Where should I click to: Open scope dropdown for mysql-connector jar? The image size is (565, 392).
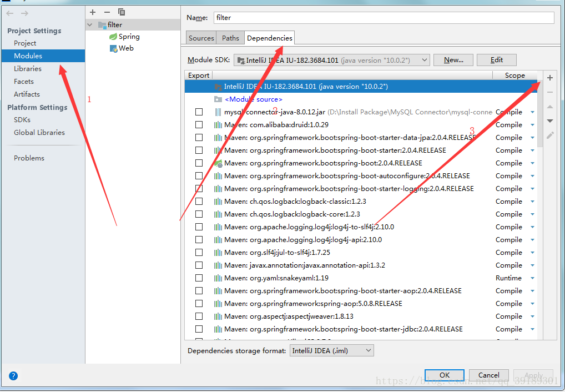coord(533,112)
